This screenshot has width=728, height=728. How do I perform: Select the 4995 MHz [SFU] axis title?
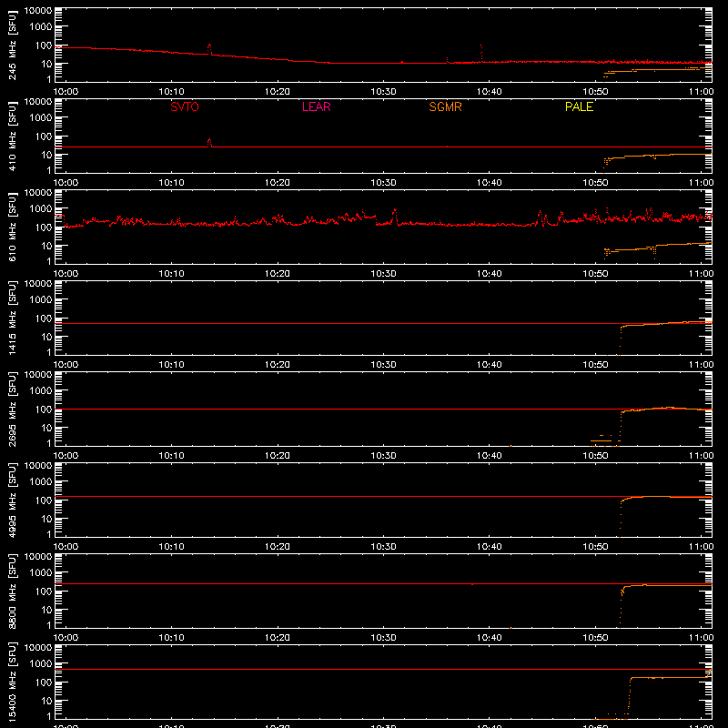pos(13,500)
